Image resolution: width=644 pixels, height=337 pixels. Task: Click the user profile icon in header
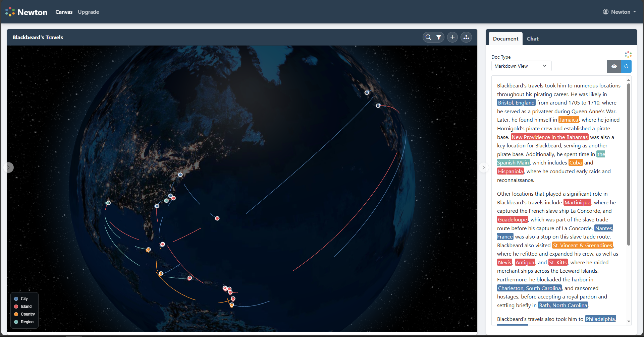coord(605,12)
